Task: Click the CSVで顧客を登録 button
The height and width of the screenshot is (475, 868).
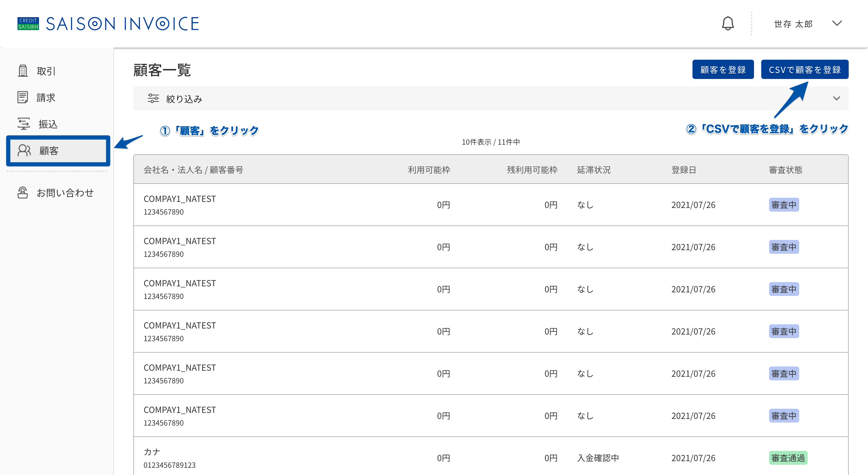Action: point(805,69)
